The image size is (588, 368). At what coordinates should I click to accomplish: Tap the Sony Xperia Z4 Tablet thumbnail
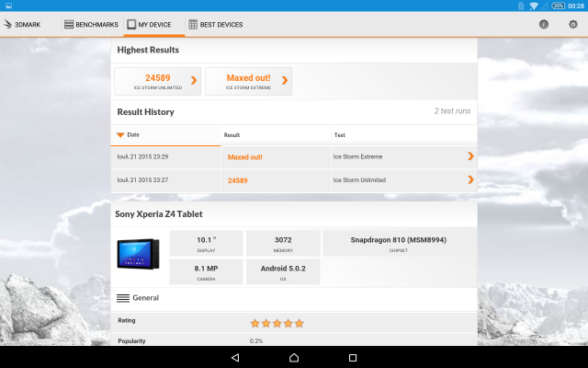(138, 254)
